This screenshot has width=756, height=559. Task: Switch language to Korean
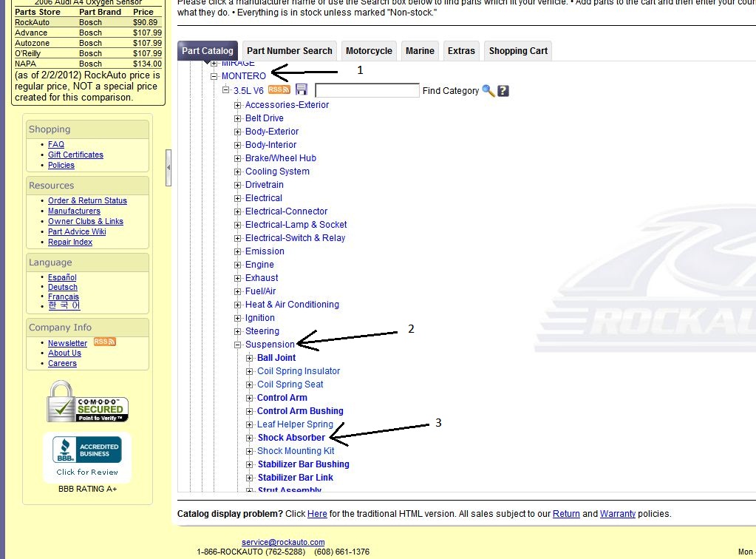tap(64, 306)
